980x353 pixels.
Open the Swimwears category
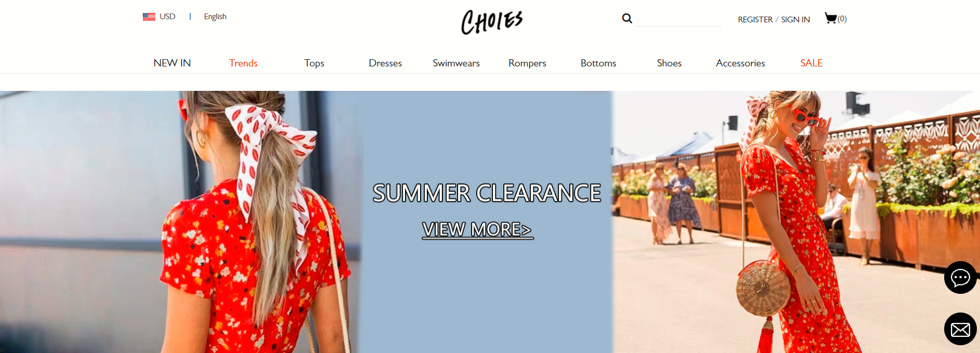pos(456,63)
